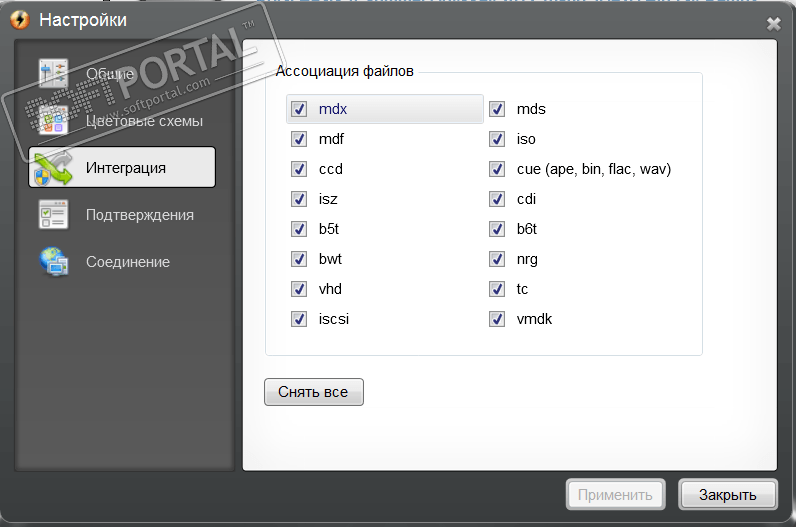
Task: Click the Закрыть button
Action: point(727,494)
